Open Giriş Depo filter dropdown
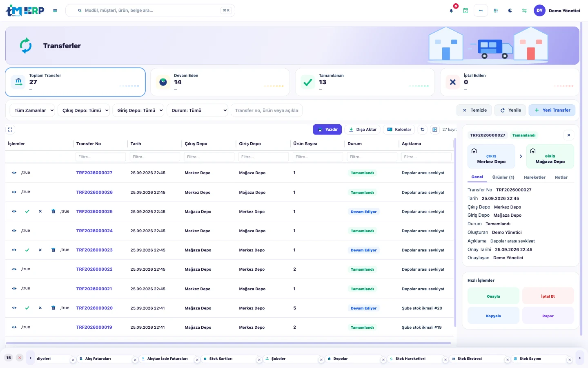 (138, 110)
